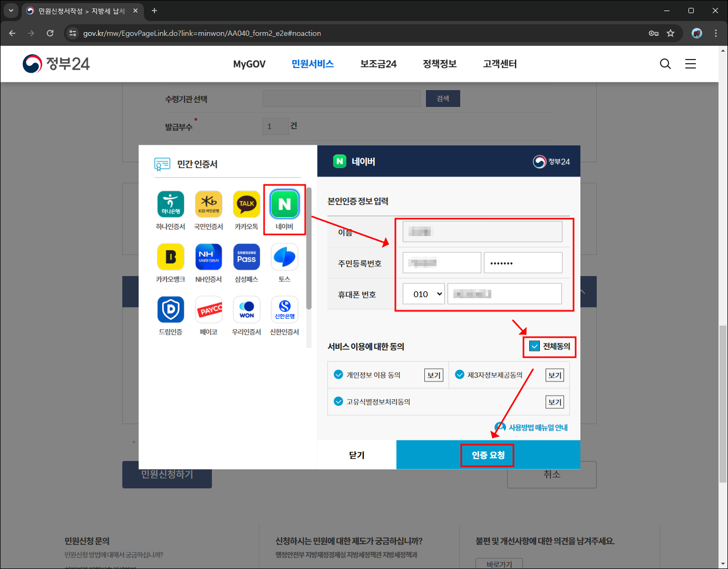Click the browser address bar URL

coord(202,33)
